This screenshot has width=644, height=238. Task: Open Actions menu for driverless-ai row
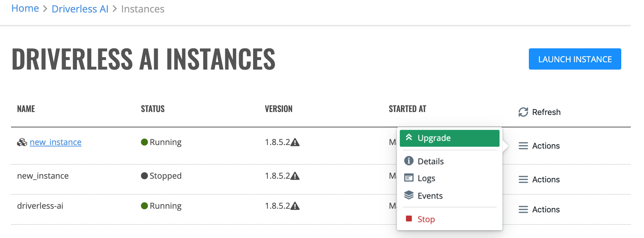(539, 209)
